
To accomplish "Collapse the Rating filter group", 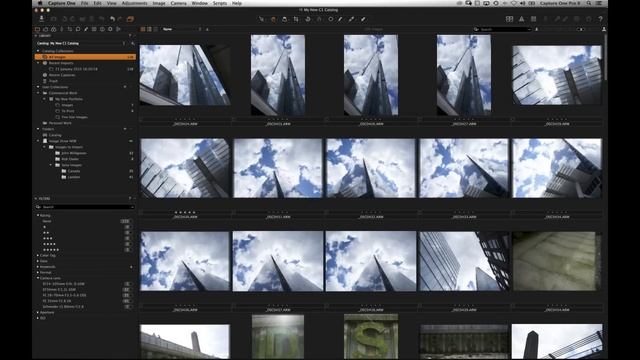I will click(38, 216).
